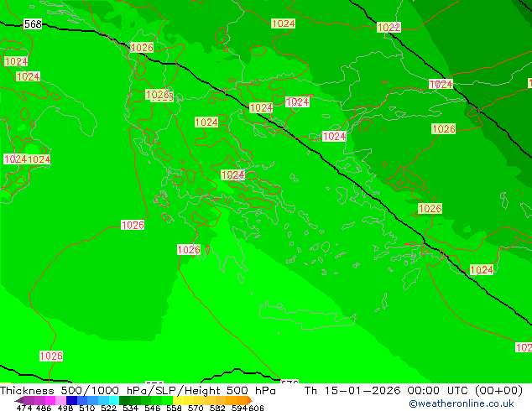The height and width of the screenshot is (411, 532).
Task: Open the weatheronline.co.uk copyright link
Action: pyautogui.click(x=462, y=403)
